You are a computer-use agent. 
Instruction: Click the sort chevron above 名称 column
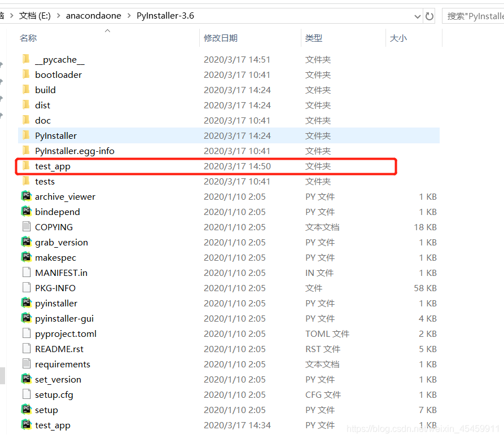pos(107,32)
